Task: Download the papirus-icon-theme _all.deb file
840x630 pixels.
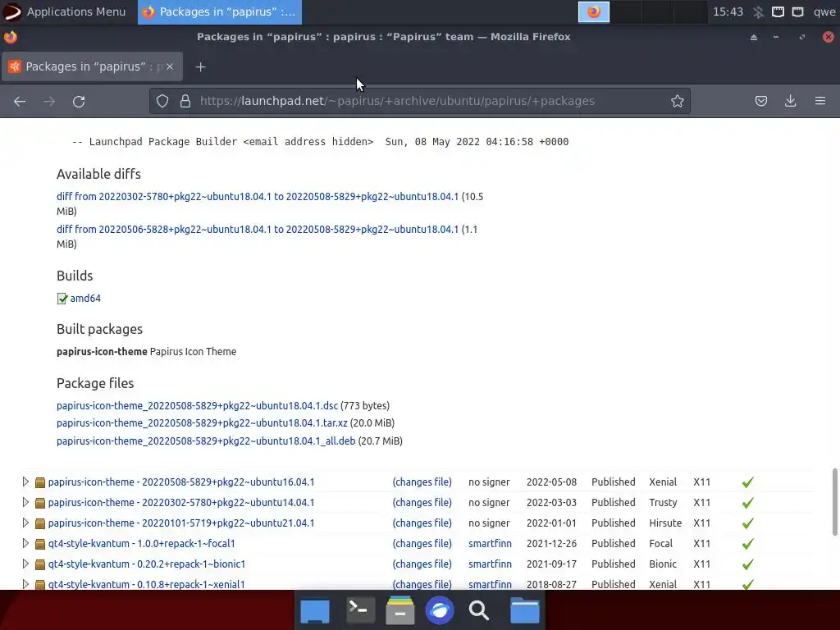Action: pyautogui.click(x=206, y=441)
